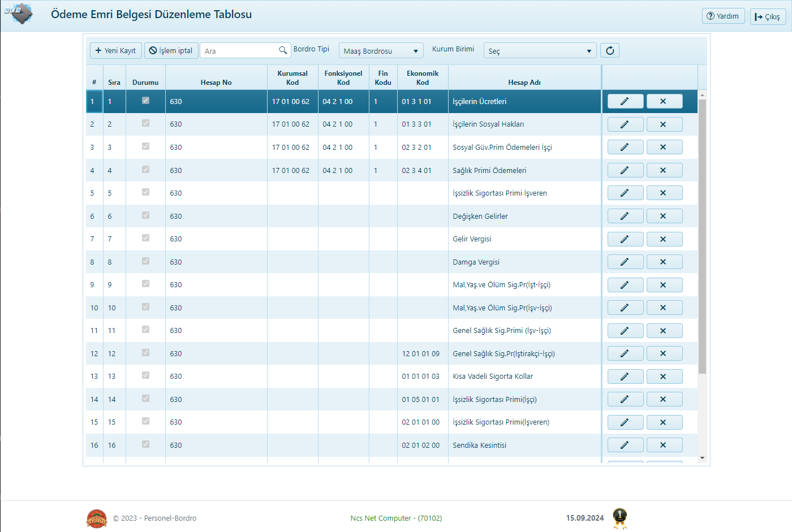The width and height of the screenshot is (792, 532).
Task: Delete the Damga Vergisi row
Action: [x=664, y=262]
